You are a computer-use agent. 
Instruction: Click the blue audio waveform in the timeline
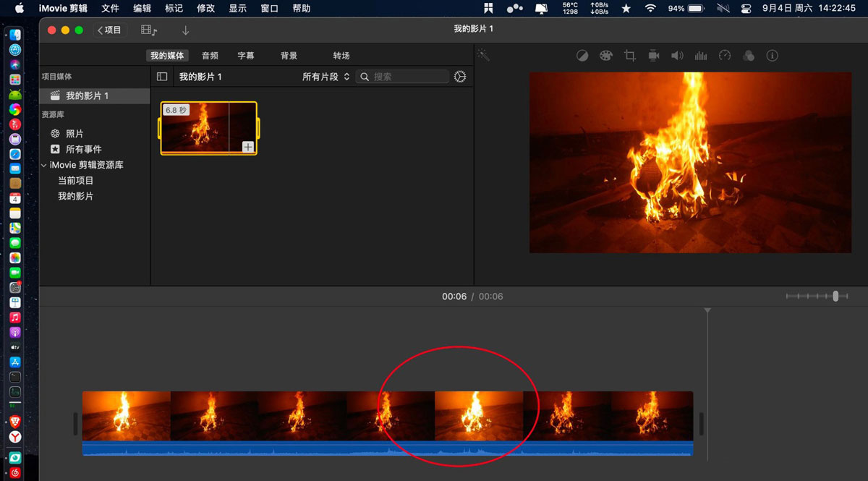click(388, 448)
